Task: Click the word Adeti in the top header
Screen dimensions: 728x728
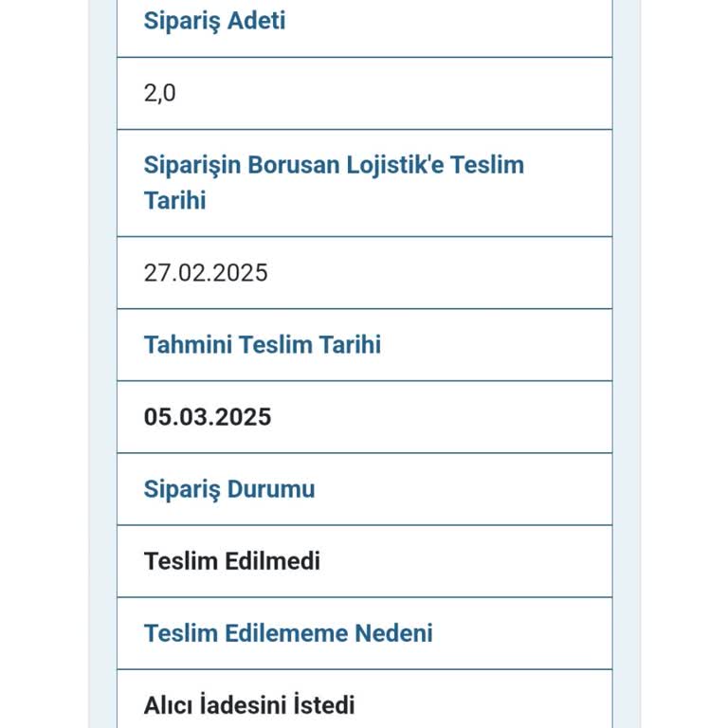Action: tap(254, 21)
